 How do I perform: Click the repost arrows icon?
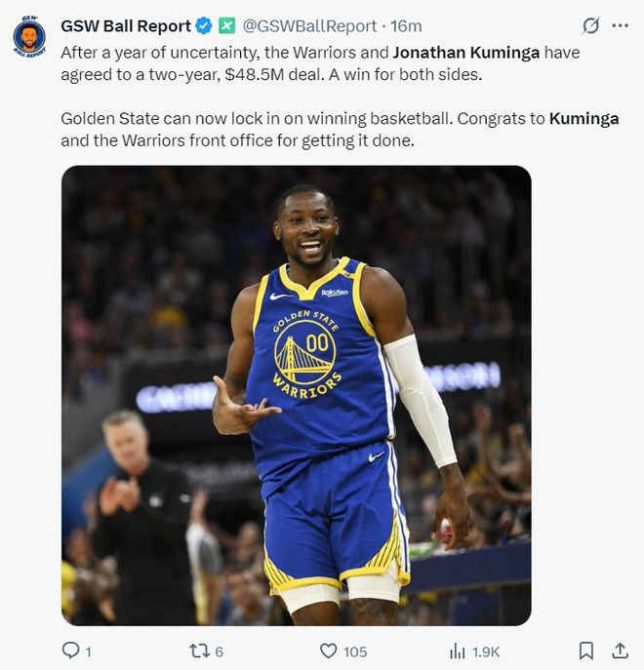click(200, 650)
